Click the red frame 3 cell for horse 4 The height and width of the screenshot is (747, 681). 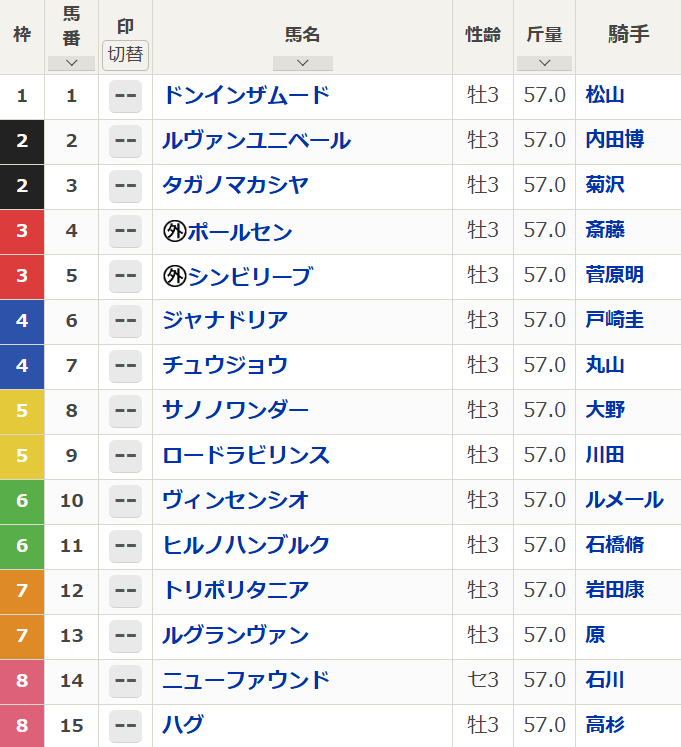click(x=22, y=231)
